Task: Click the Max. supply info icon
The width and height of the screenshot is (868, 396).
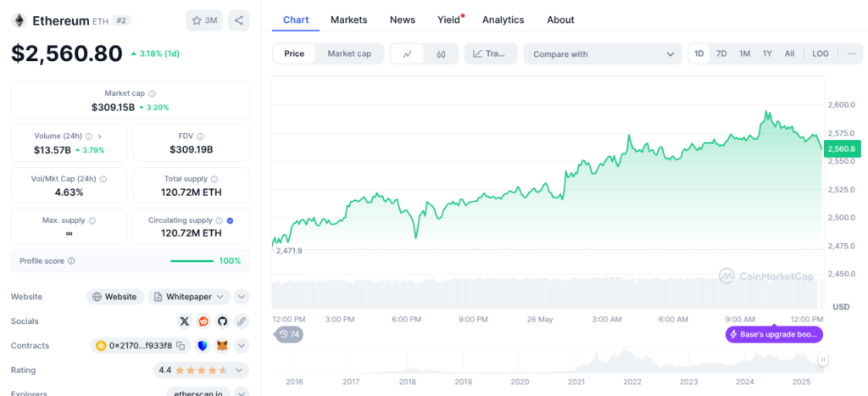Action: pos(92,220)
